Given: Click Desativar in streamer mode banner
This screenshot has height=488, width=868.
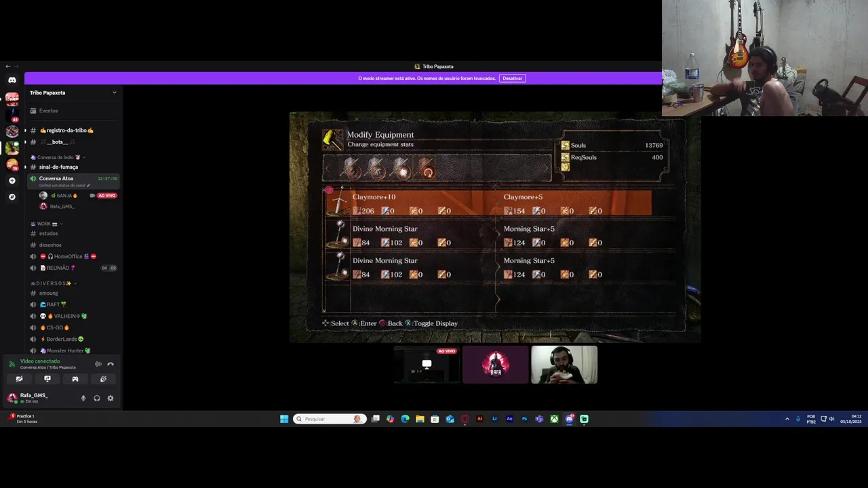Looking at the screenshot, I should coord(513,79).
